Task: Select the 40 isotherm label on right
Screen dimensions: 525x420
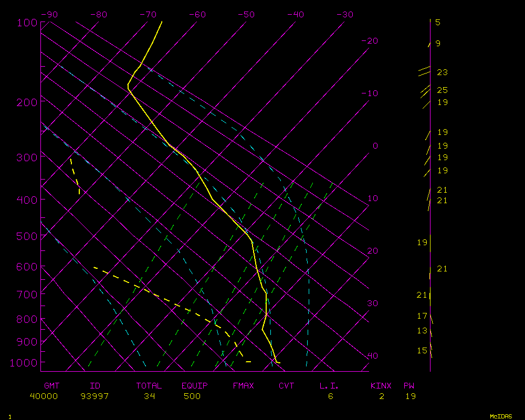Action: click(372, 356)
